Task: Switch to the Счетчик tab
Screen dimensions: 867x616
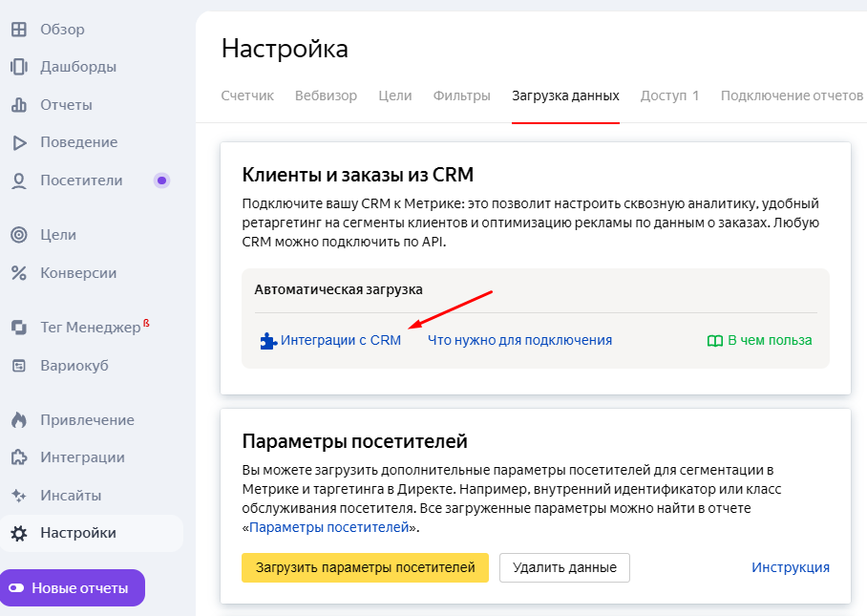Action: [x=247, y=96]
